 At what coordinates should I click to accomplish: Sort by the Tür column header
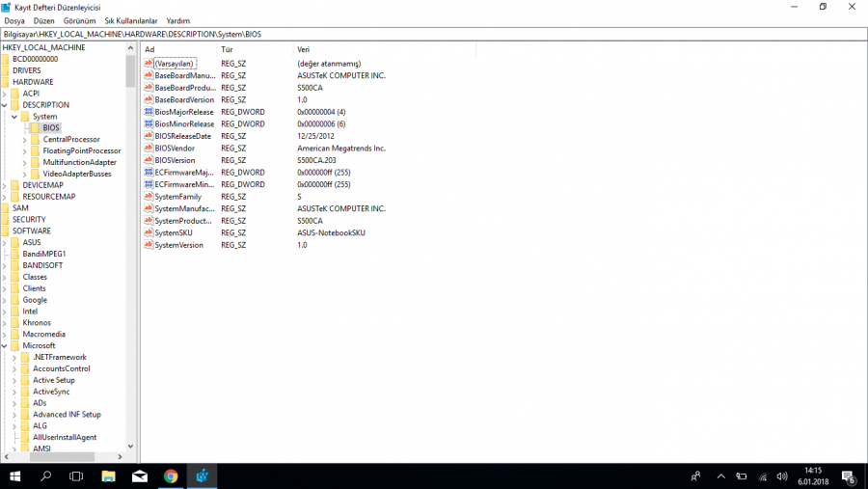point(256,49)
